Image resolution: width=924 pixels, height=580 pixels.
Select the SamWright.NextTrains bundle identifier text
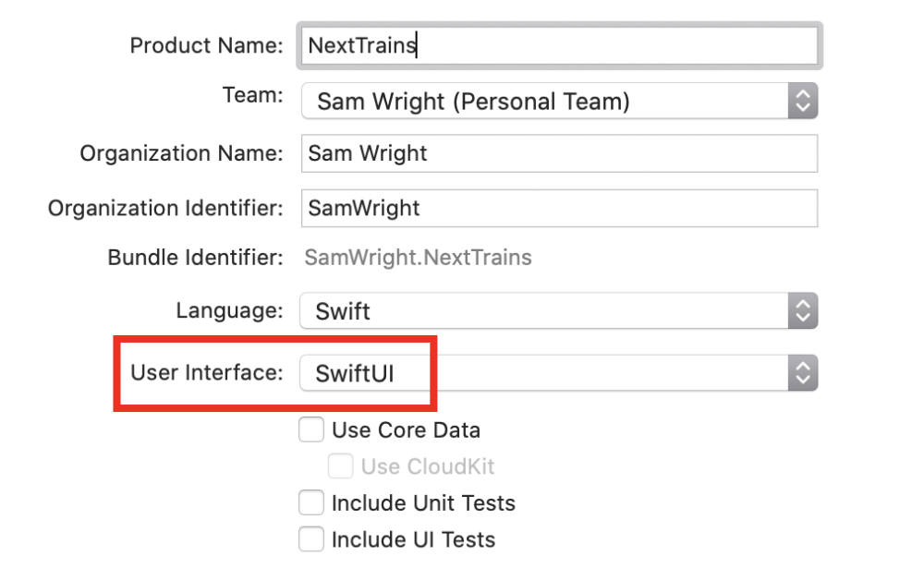(x=418, y=258)
